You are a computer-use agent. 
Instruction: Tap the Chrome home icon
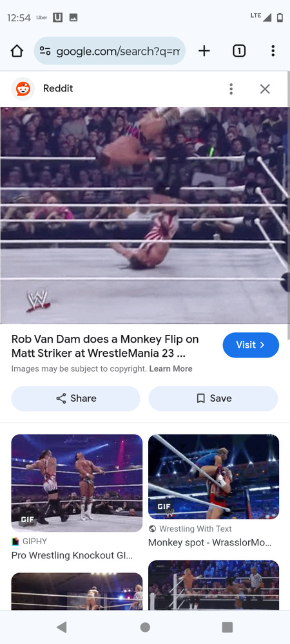coord(17,51)
